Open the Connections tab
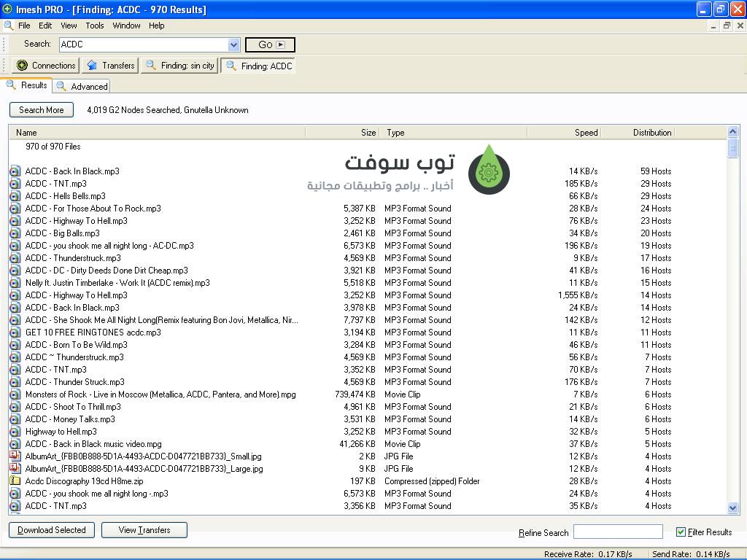This screenshot has height=560, width=747. (x=45, y=66)
